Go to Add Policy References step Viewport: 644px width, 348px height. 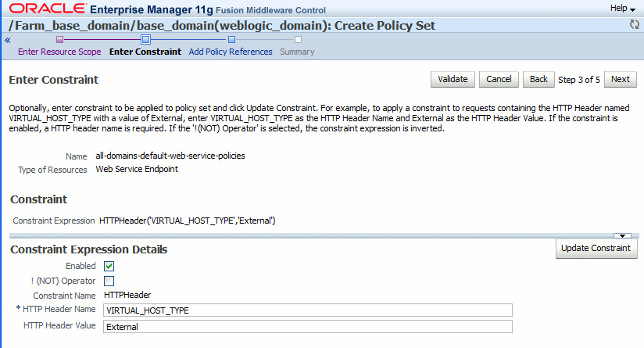tap(231, 52)
